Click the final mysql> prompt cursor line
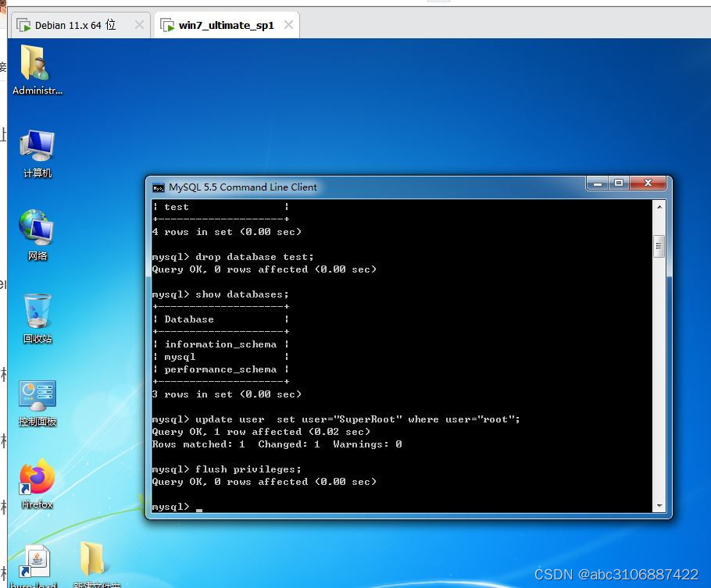Screen dimensions: 711x588 177,506
